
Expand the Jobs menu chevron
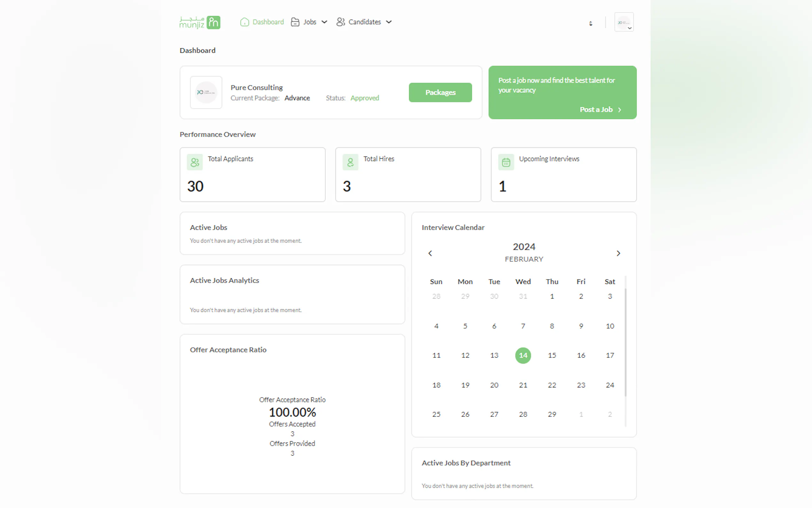click(324, 22)
